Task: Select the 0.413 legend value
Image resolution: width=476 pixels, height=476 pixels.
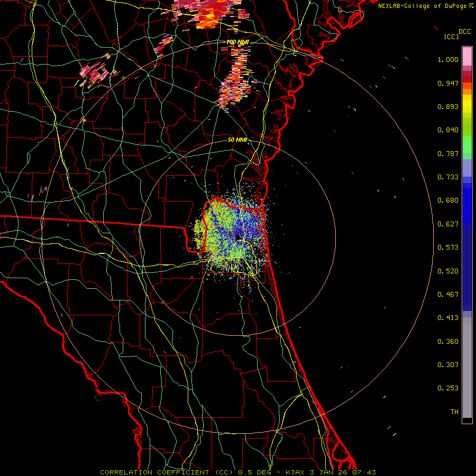Action: [448, 318]
